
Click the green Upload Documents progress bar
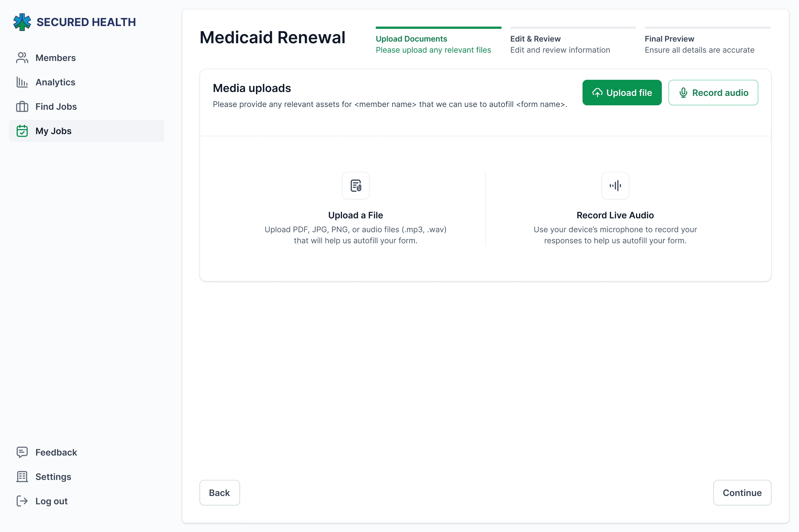pyautogui.click(x=438, y=27)
